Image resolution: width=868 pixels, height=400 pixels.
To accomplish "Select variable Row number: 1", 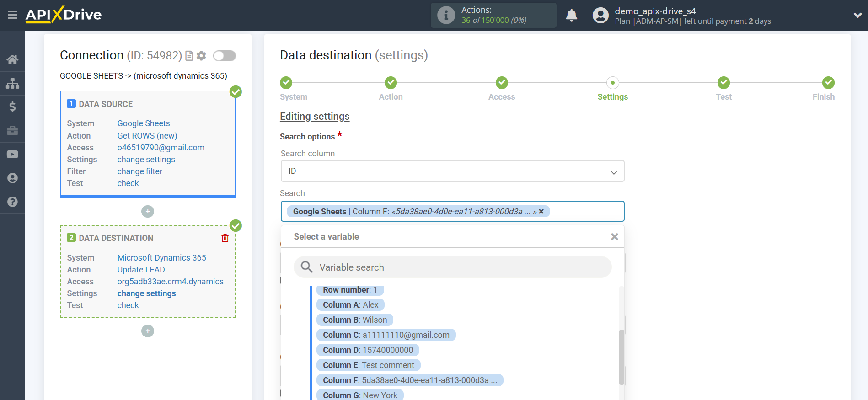I will pyautogui.click(x=350, y=290).
